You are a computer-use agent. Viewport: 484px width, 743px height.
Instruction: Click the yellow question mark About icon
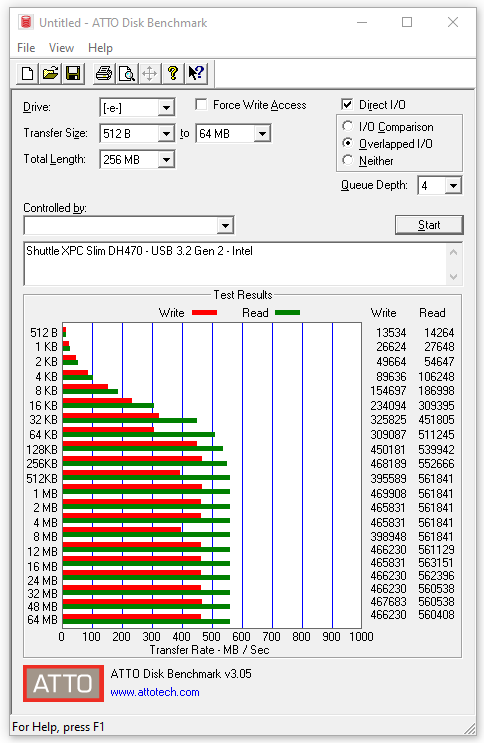(173, 73)
